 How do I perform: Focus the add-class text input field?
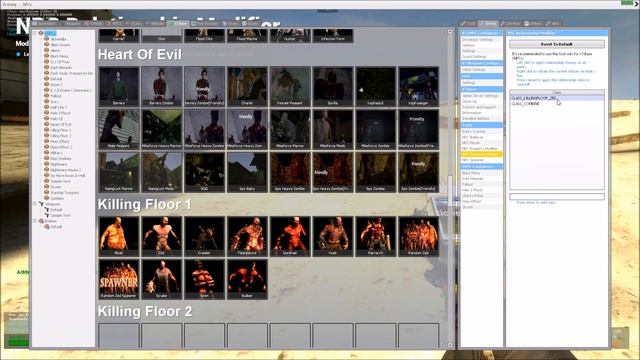[557, 197]
